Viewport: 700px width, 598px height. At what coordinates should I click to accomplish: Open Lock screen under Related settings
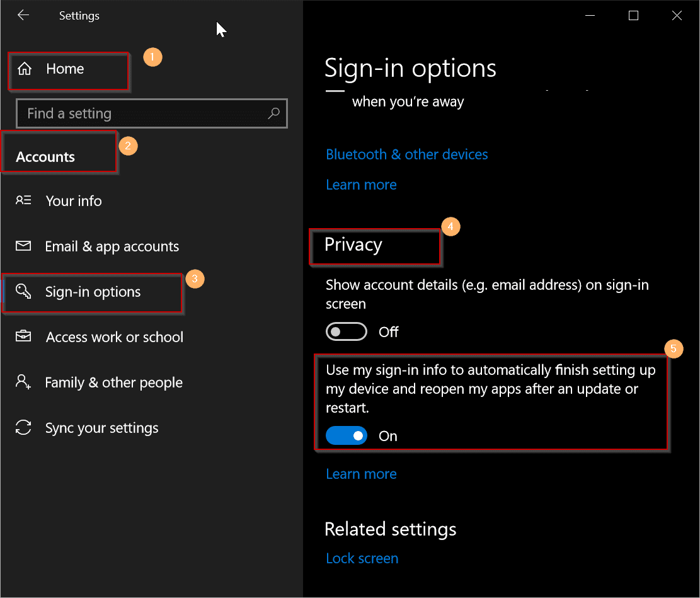362,558
